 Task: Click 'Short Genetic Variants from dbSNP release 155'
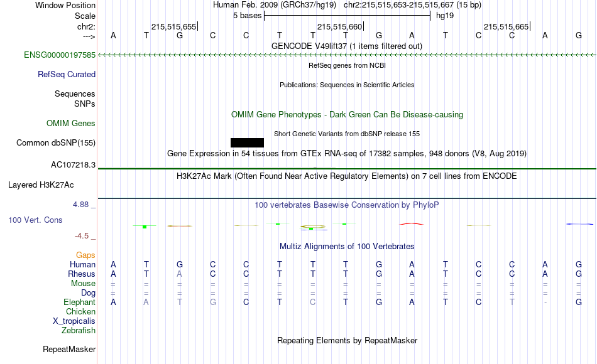347,134
